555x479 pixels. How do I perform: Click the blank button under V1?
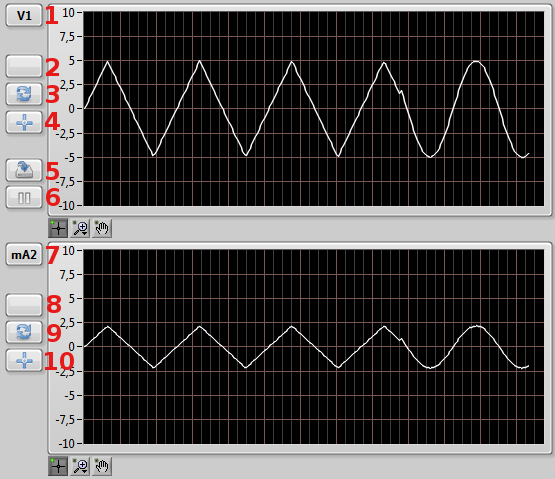[24, 66]
